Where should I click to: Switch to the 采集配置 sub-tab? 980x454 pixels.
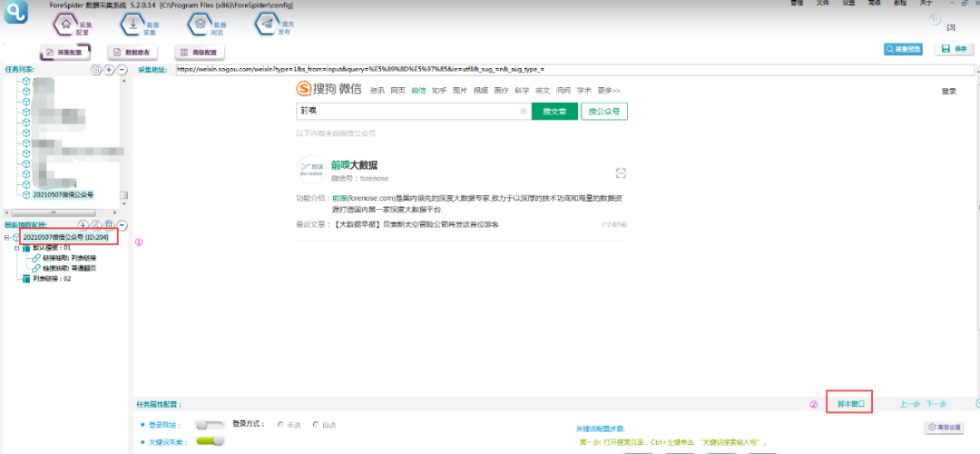(x=64, y=53)
